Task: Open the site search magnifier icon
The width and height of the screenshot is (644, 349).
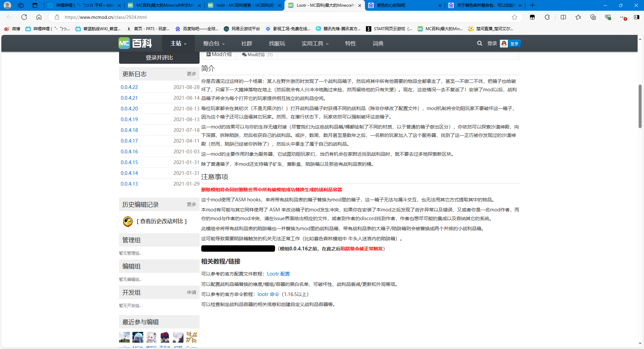Action: (480, 43)
